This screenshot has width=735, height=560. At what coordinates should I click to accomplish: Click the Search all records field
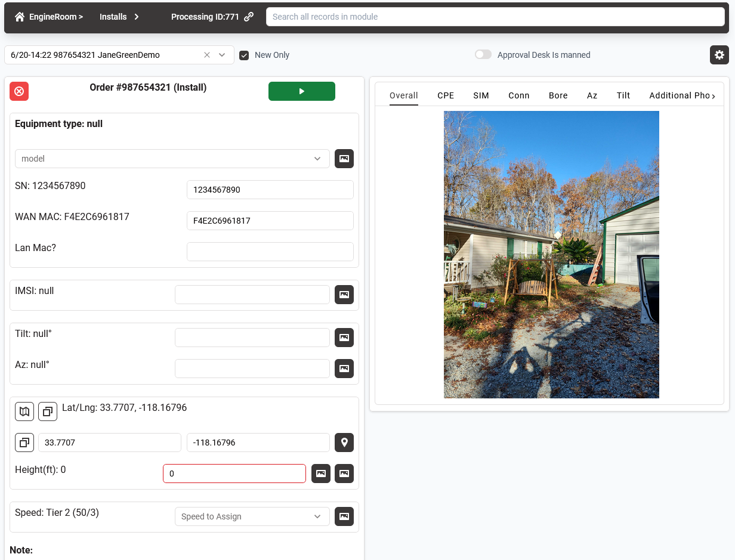(x=495, y=17)
